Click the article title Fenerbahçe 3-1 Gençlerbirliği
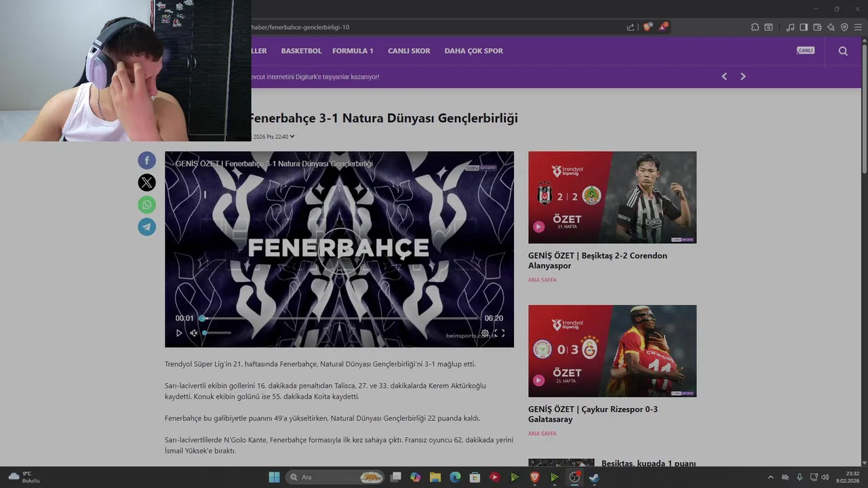This screenshot has height=488, width=868. tap(384, 118)
